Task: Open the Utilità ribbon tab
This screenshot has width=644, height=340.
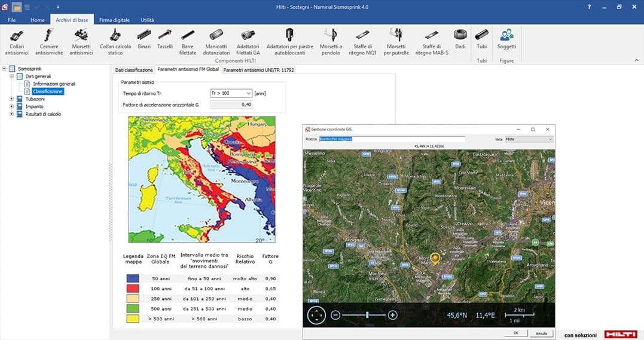Action: click(x=147, y=20)
